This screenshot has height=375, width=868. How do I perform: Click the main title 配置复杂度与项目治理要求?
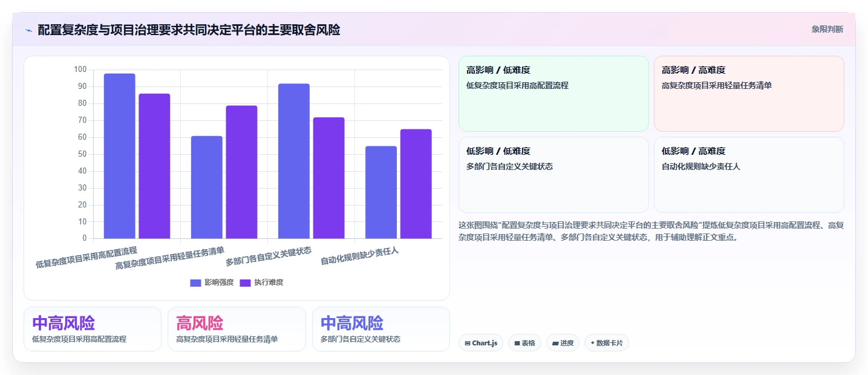pyautogui.click(x=189, y=30)
